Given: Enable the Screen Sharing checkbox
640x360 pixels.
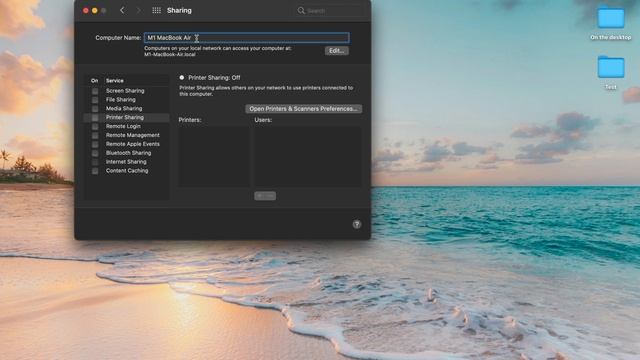Looking at the screenshot, I should (95, 91).
